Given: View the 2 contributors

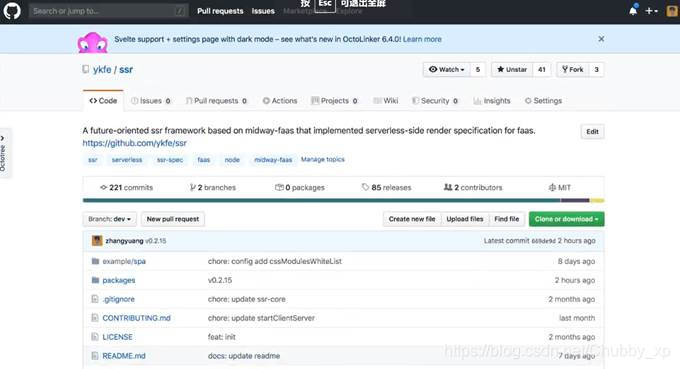Looking at the screenshot, I should click(473, 187).
